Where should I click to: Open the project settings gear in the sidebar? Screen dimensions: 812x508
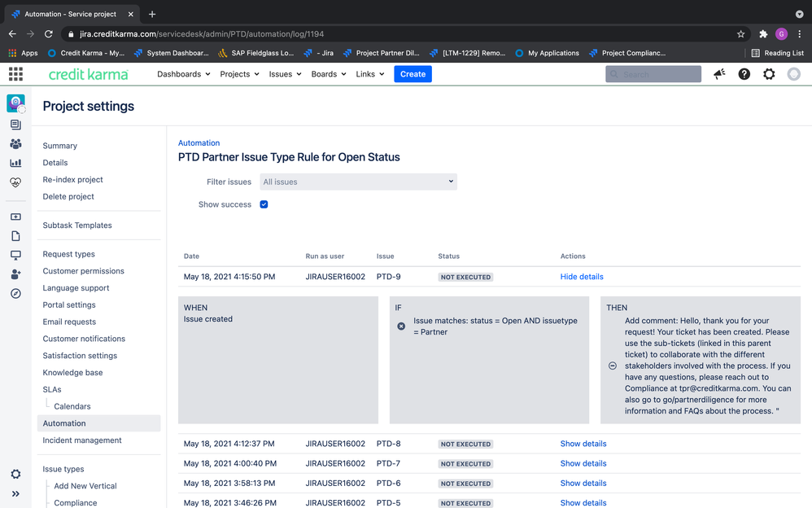15,474
